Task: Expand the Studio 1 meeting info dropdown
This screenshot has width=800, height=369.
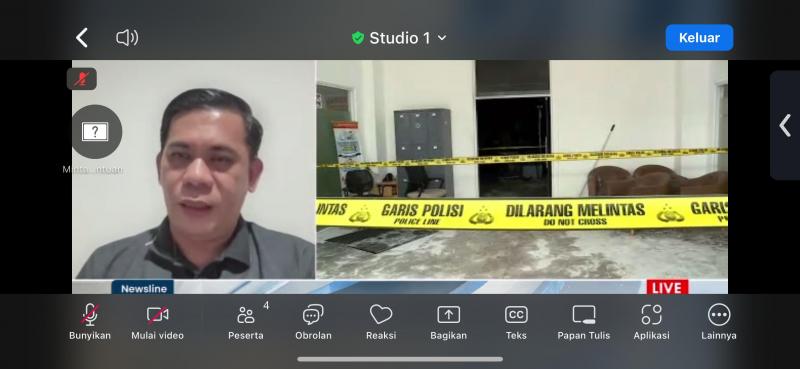Action: tap(399, 38)
